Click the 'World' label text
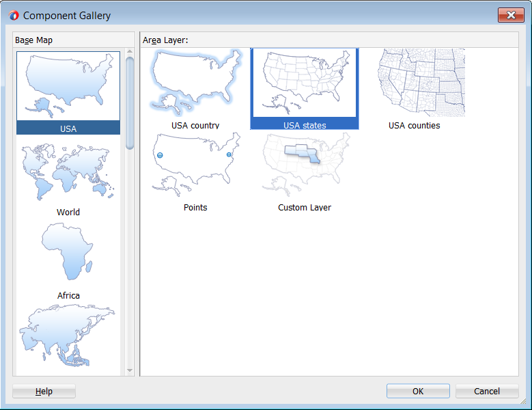The height and width of the screenshot is (410, 532). 68,212
